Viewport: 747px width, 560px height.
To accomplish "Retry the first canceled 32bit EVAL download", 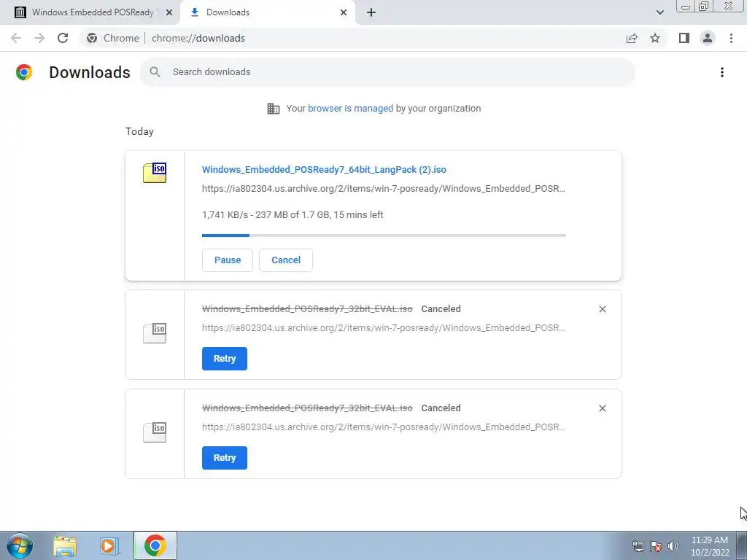I will (x=225, y=359).
